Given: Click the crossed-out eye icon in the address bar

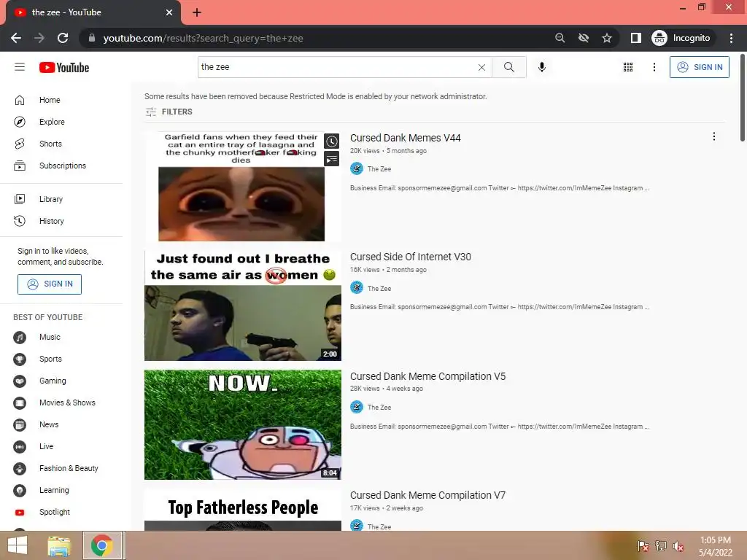Looking at the screenshot, I should pos(583,38).
